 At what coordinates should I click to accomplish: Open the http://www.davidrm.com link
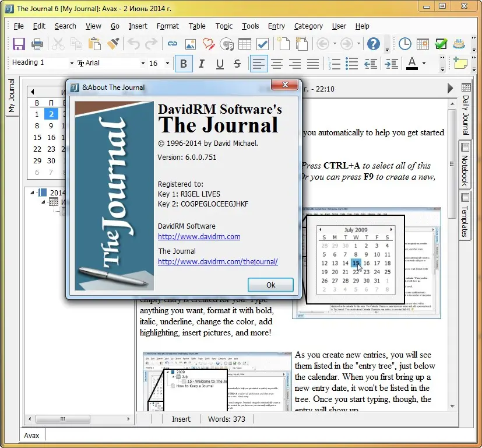coord(199,237)
